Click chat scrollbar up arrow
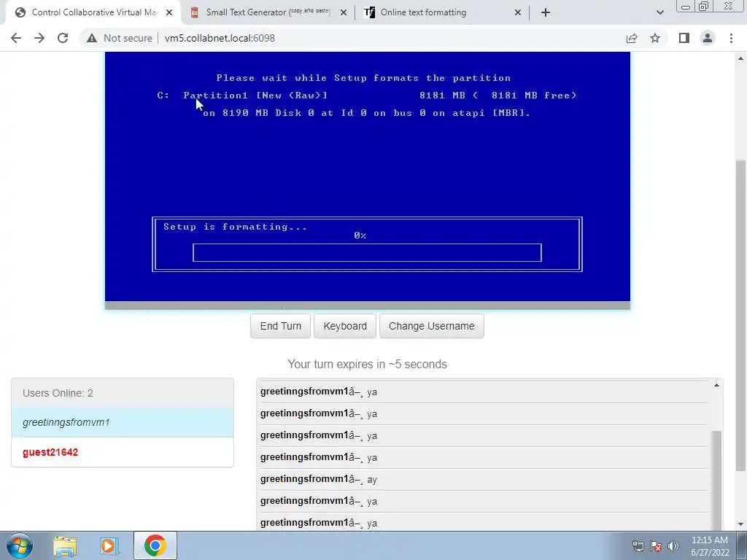This screenshot has height=560, width=747. (716, 385)
